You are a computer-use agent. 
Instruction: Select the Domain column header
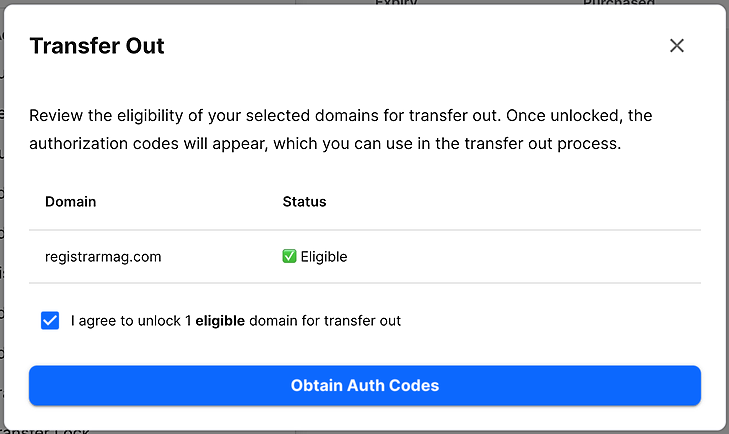pyautogui.click(x=70, y=202)
